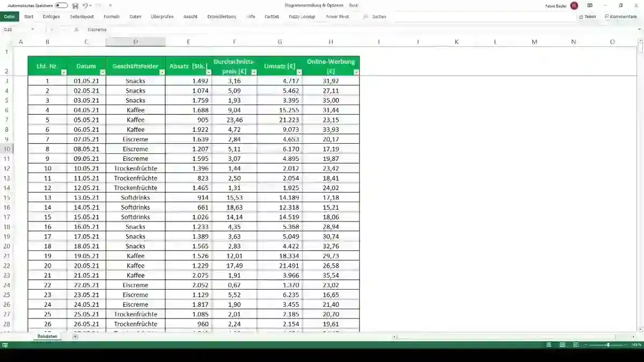Switch to the Einfügen ribbon tab
The width and height of the screenshot is (644, 362).
coord(51,16)
